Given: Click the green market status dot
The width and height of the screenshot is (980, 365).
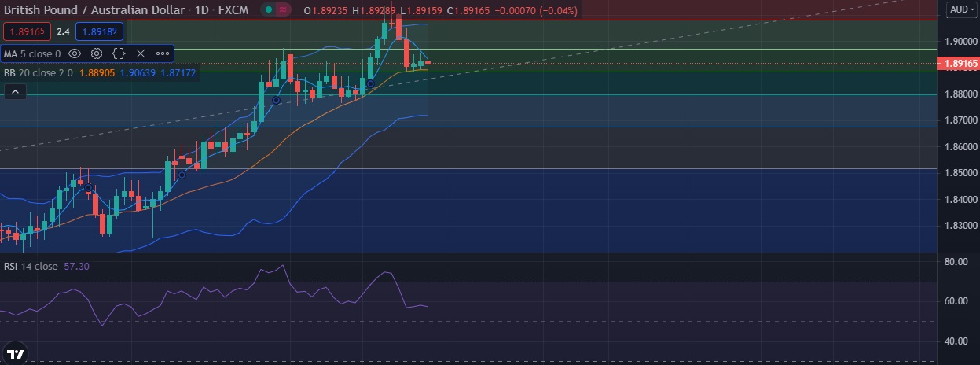Looking at the screenshot, I should [269, 11].
